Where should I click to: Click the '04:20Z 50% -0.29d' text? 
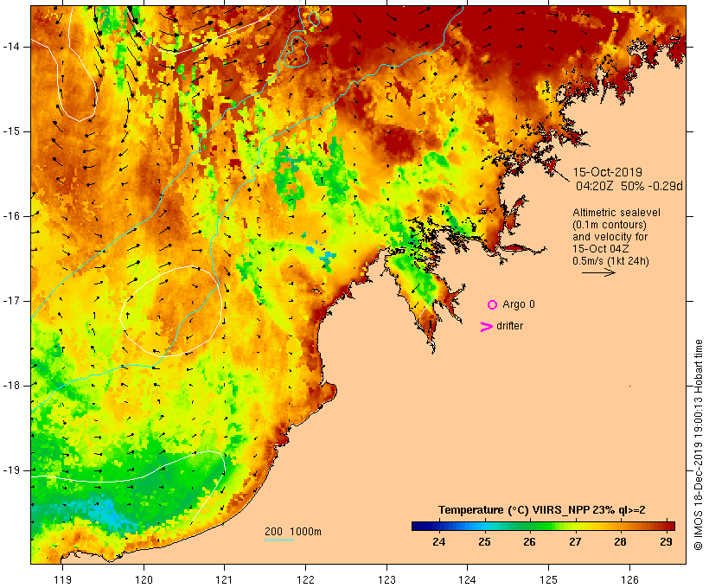(629, 186)
